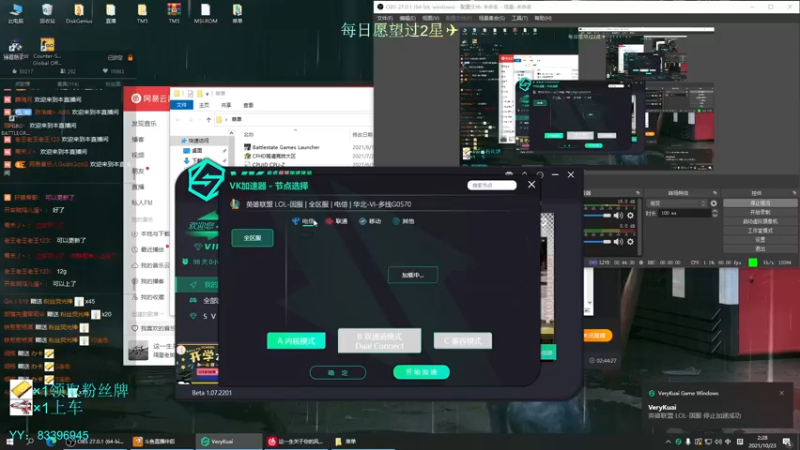Open 发现音乐 in NetEase Cloud Music
Viewport: 800px width, 450px height.
coord(144,124)
